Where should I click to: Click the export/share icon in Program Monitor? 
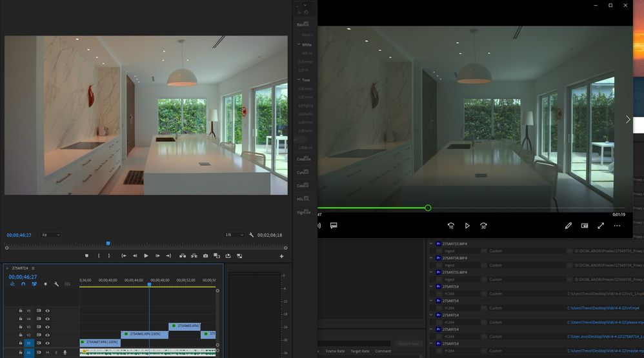[x=228, y=256]
